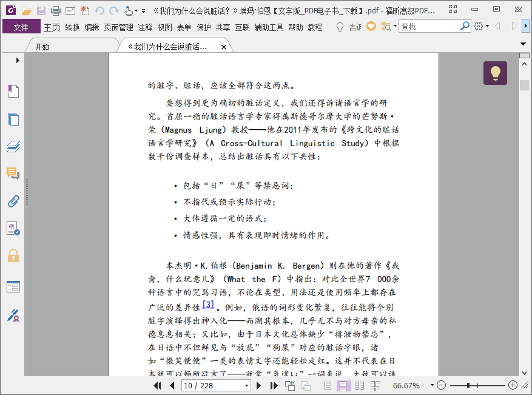Open the pen-and-ribbon certificate panel icon

(13, 316)
